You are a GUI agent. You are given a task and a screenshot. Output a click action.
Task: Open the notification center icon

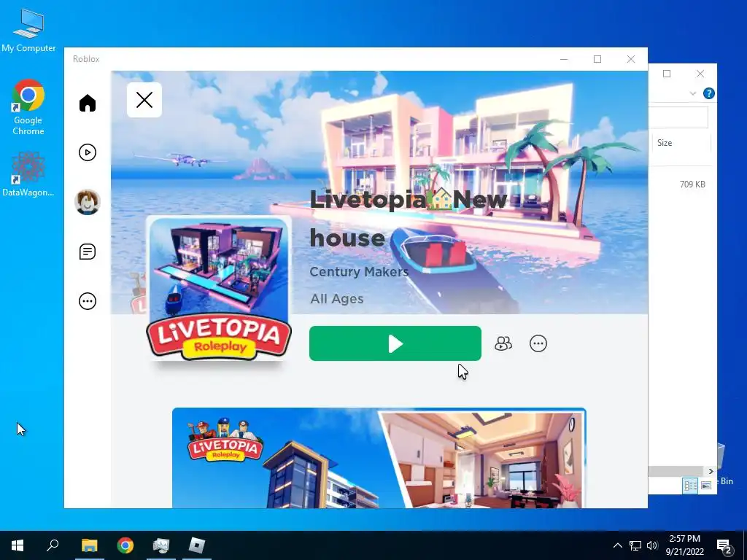click(x=724, y=546)
